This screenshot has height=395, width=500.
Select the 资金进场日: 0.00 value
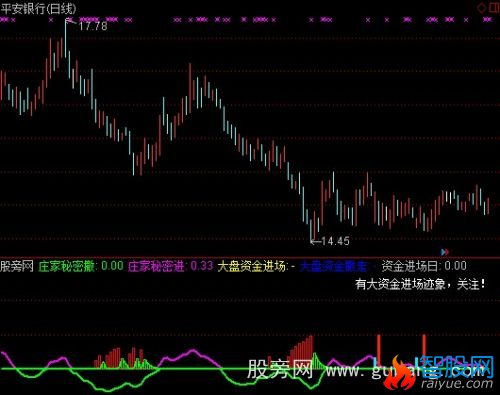pyautogui.click(x=424, y=266)
